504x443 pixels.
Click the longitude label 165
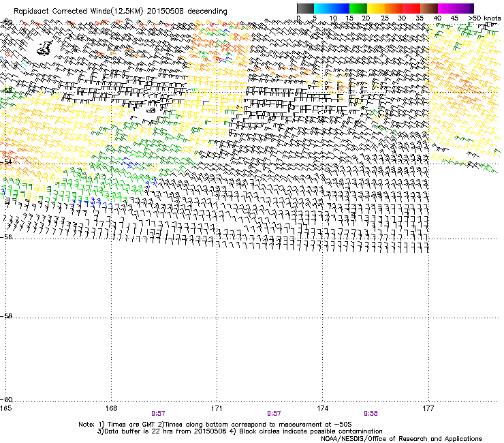[6, 408]
